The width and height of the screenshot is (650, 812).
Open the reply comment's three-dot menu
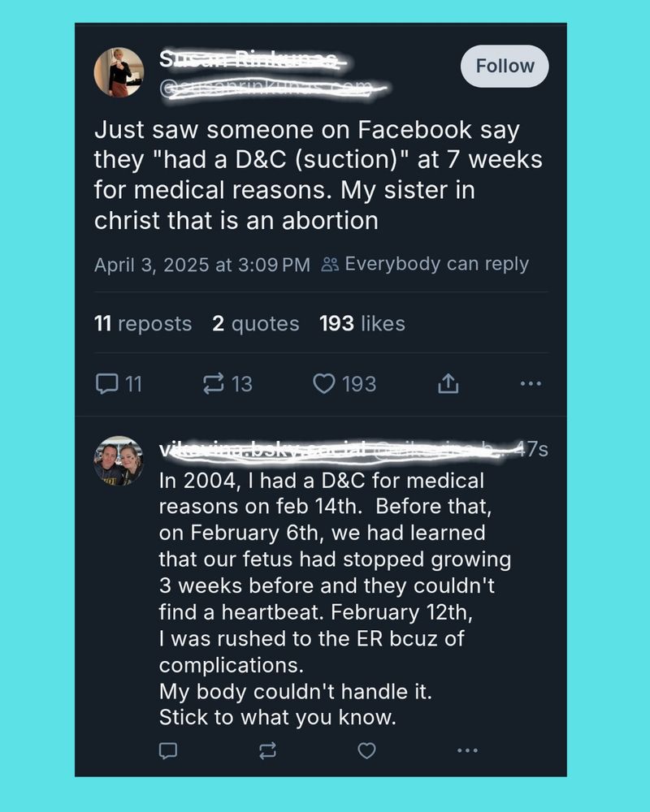(467, 749)
